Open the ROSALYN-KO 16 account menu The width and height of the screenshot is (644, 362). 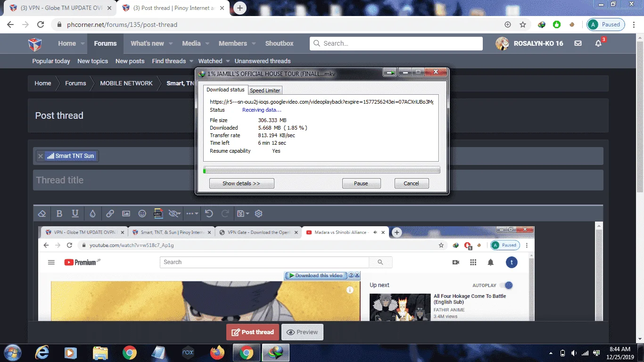(x=529, y=43)
